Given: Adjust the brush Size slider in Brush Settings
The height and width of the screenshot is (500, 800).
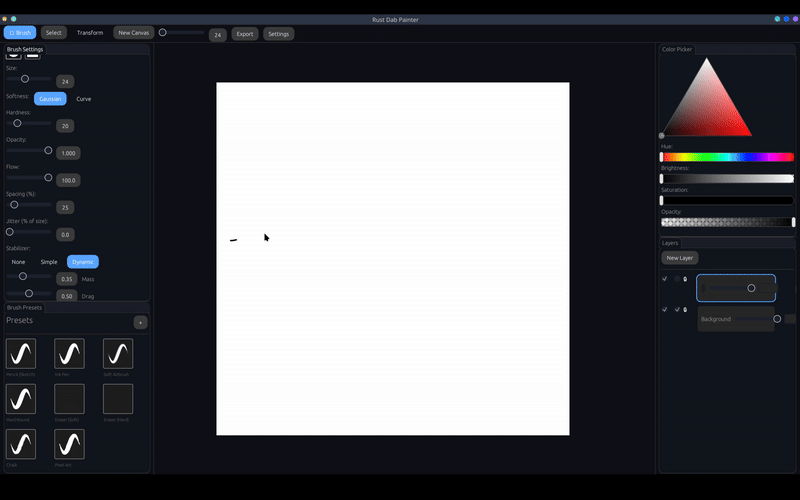Looking at the screenshot, I should point(29,79).
